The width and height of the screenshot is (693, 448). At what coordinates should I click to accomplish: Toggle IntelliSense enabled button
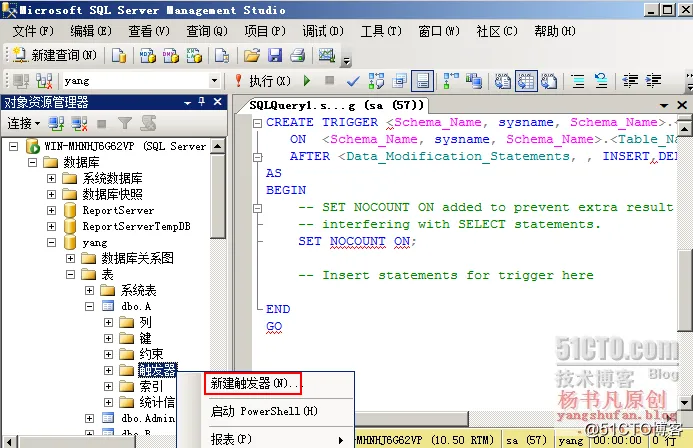[423, 81]
